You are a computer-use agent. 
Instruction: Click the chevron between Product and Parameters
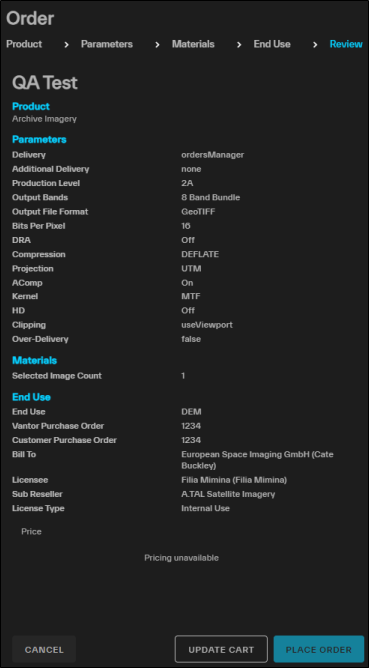[x=66, y=45]
